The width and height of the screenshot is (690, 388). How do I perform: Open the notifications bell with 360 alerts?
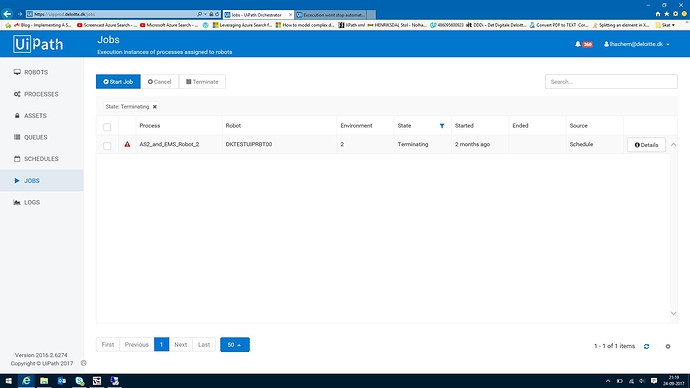coord(583,44)
